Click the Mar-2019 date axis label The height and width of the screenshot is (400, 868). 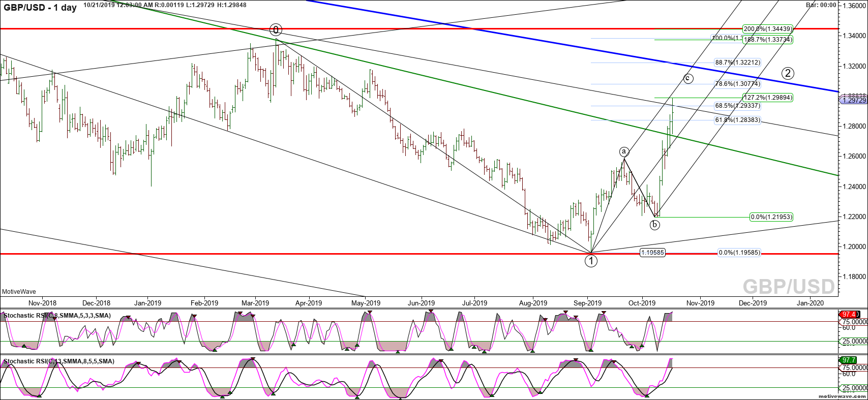tap(255, 303)
